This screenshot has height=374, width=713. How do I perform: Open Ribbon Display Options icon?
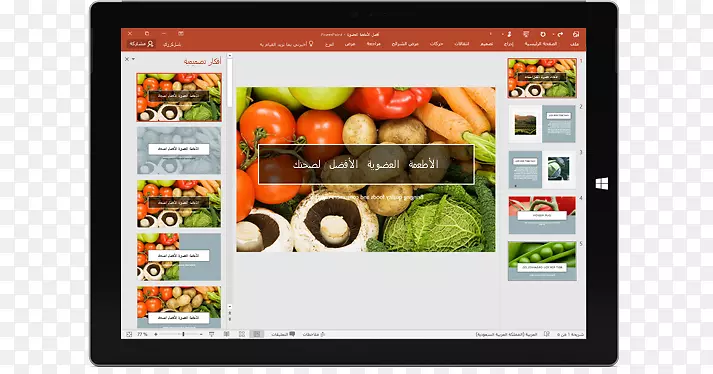[x=181, y=34]
